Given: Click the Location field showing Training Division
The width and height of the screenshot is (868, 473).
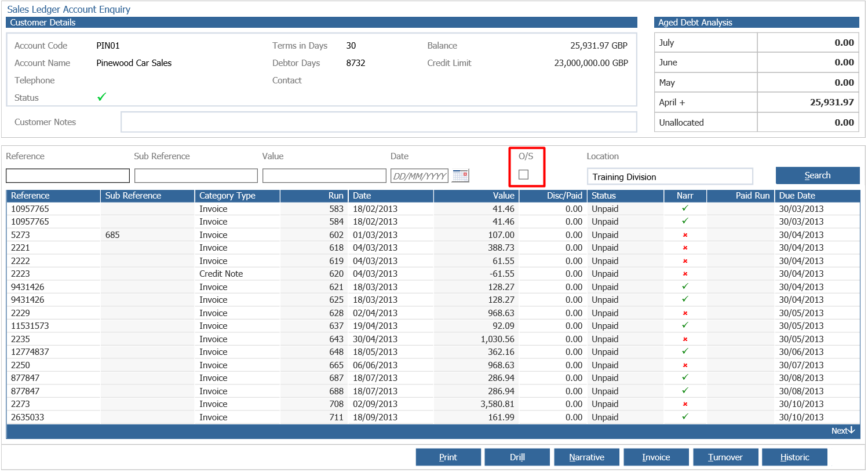Looking at the screenshot, I should point(670,175).
